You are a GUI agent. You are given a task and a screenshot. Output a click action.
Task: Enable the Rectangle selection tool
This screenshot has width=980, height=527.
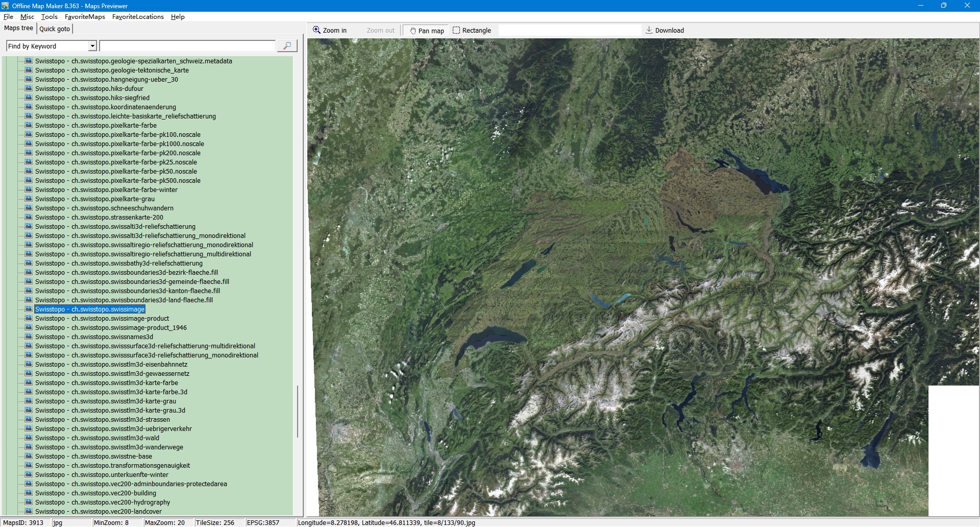[x=472, y=31]
